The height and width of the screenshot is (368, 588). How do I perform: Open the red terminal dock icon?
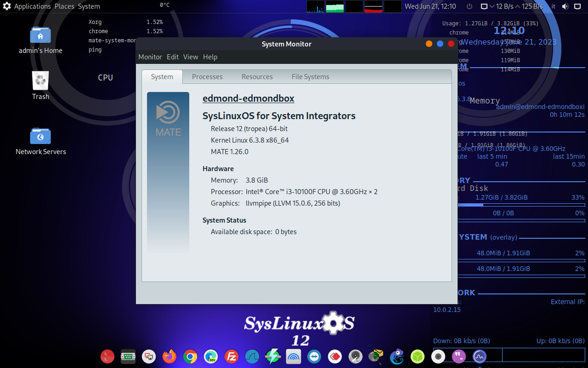coord(107,356)
